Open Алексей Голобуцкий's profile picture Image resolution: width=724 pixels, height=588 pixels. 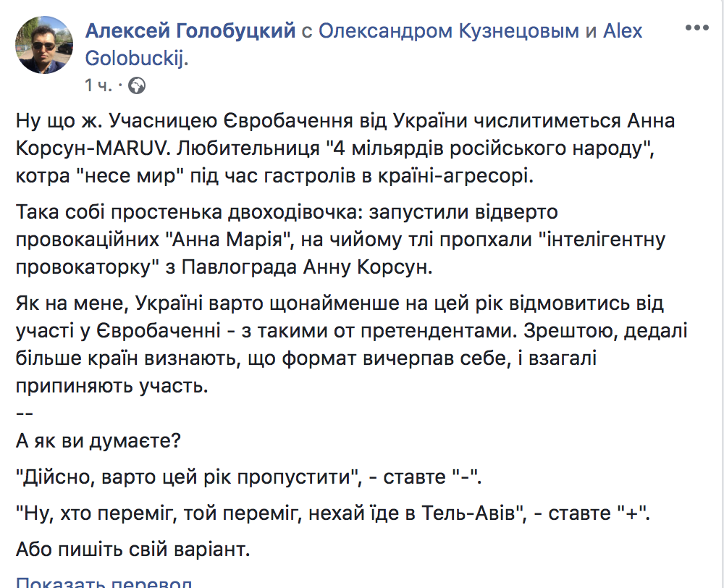click(x=44, y=45)
